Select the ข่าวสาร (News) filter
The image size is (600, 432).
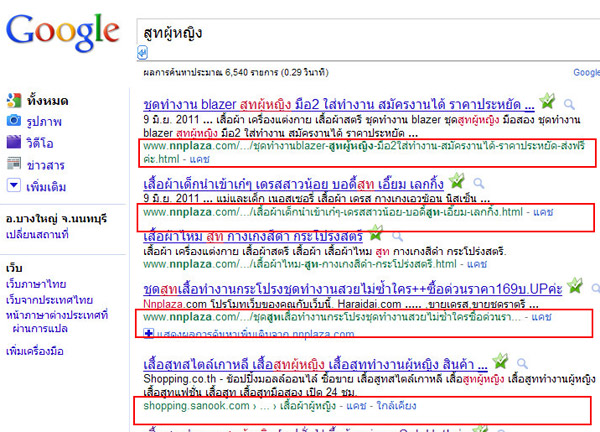click(x=45, y=165)
